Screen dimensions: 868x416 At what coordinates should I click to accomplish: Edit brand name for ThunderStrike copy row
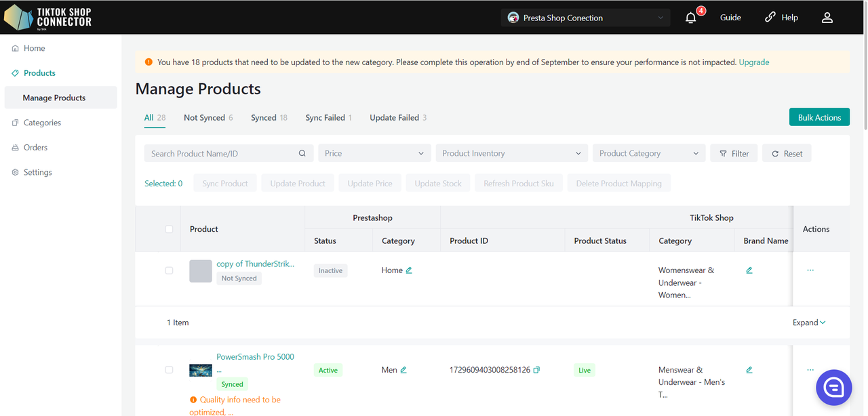[749, 270]
